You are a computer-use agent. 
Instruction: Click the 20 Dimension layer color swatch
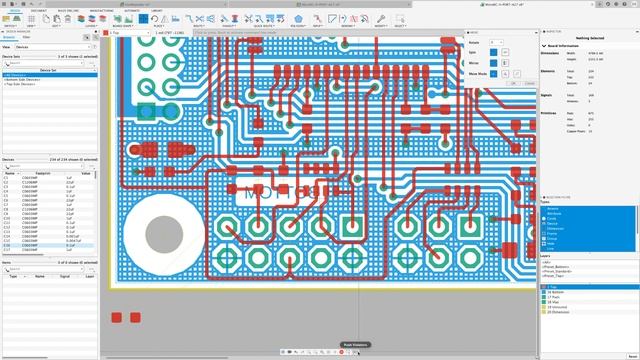[x=543, y=312]
